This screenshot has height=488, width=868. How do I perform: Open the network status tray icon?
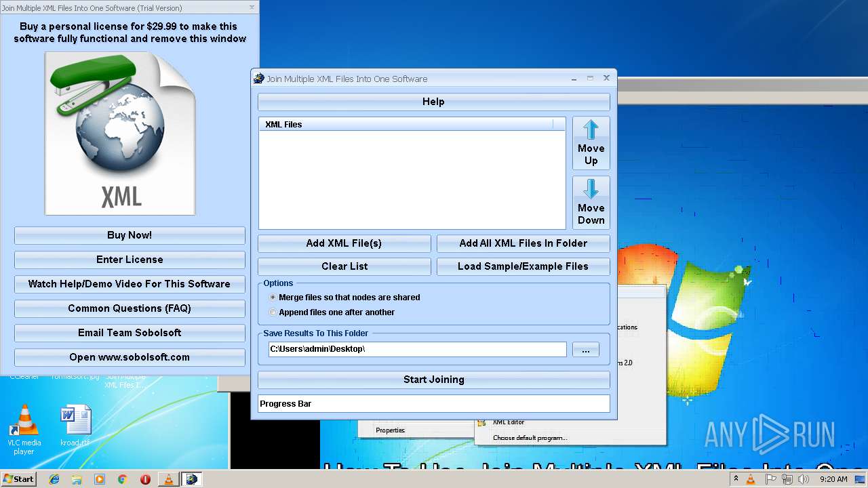pyautogui.click(x=787, y=479)
